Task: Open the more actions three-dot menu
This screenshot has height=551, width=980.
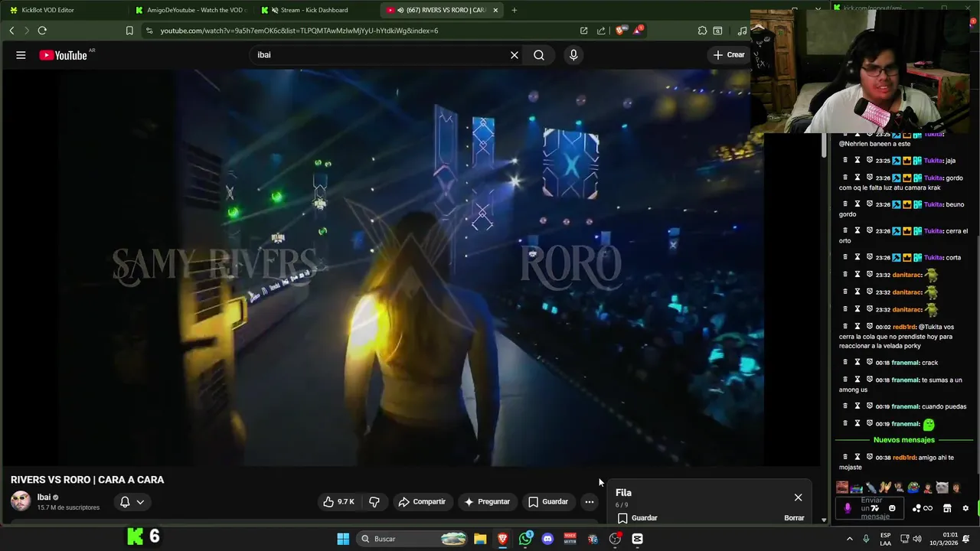Action: [x=589, y=502]
